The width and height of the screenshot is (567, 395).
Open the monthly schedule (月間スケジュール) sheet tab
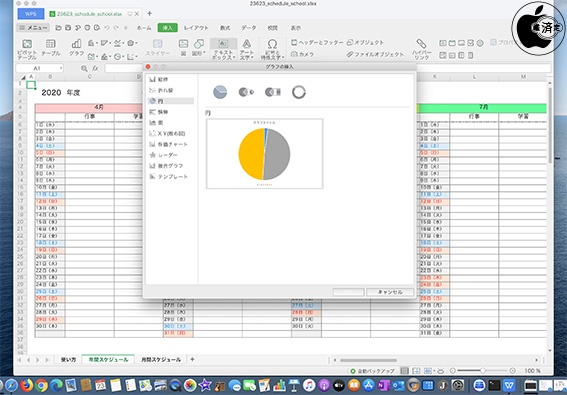161,360
